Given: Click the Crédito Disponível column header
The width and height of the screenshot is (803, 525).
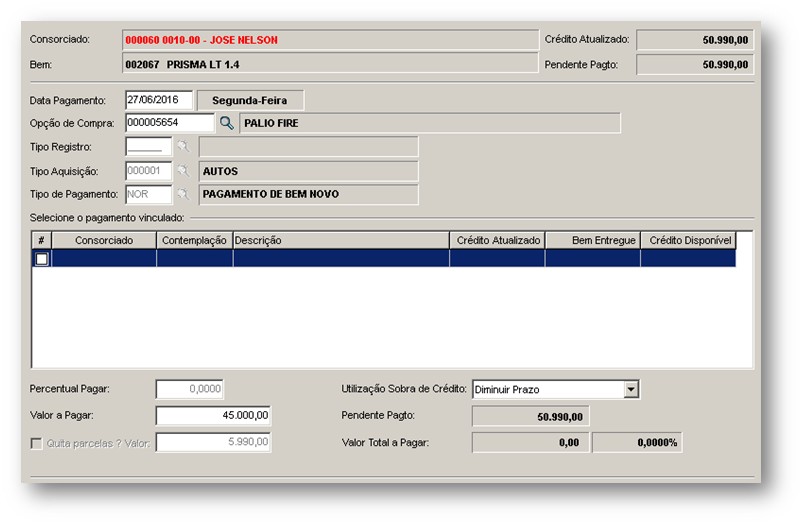Looking at the screenshot, I should click(x=688, y=240).
